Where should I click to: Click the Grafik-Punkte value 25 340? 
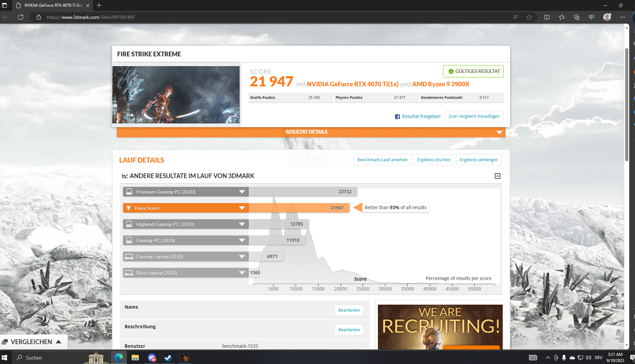[x=314, y=97]
